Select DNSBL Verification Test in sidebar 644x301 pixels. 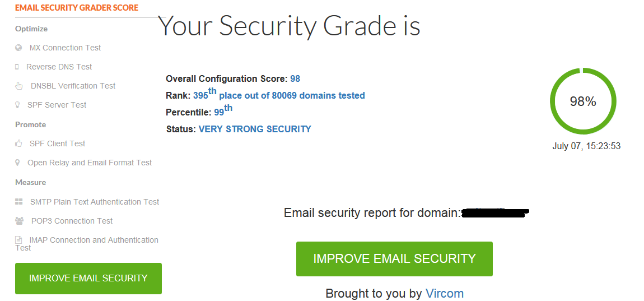click(73, 86)
